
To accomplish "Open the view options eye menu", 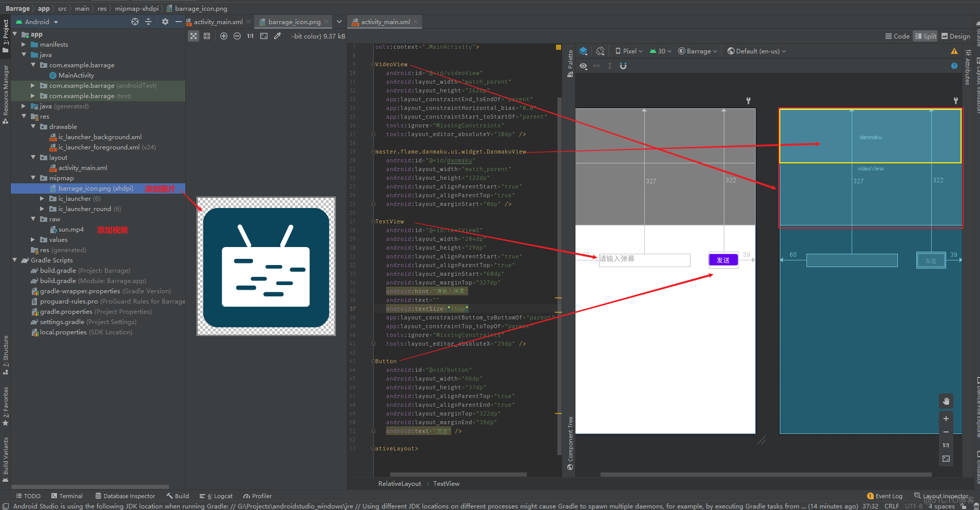I will pos(584,66).
